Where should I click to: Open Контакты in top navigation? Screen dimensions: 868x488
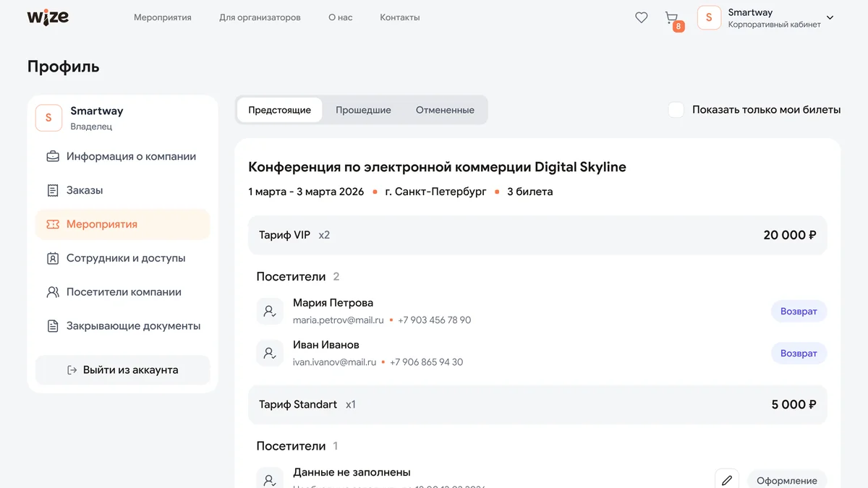pos(400,17)
